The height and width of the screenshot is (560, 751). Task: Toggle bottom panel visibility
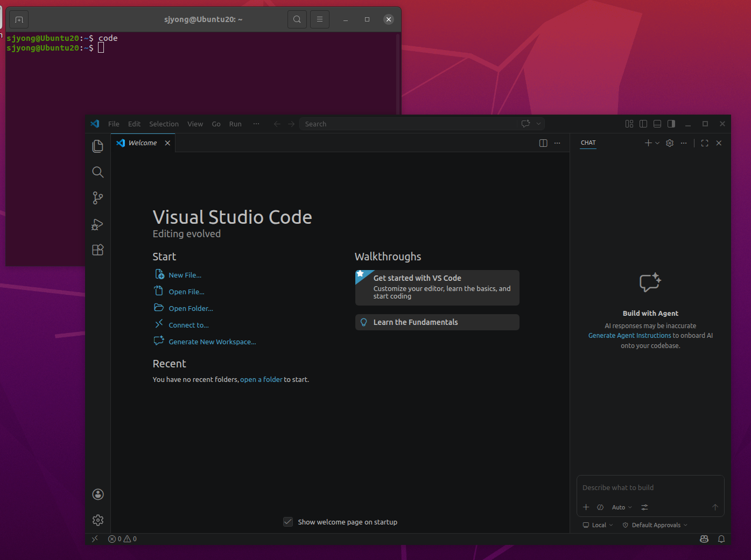pos(657,124)
